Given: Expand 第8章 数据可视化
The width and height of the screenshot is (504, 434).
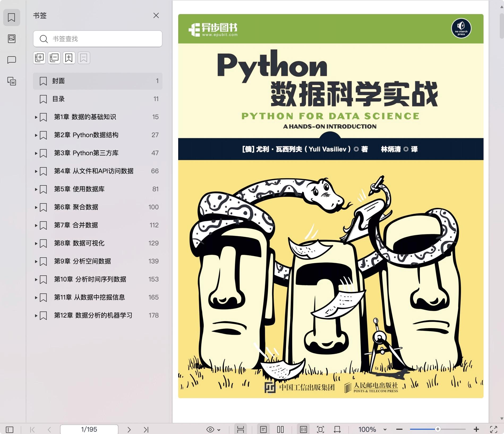Looking at the screenshot, I should [36, 243].
